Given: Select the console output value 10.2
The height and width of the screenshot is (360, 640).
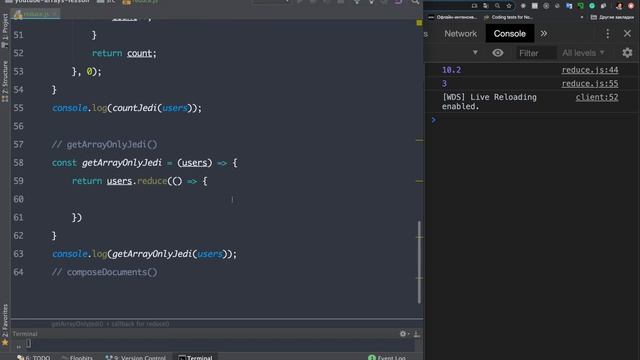Looking at the screenshot, I should (451, 70).
